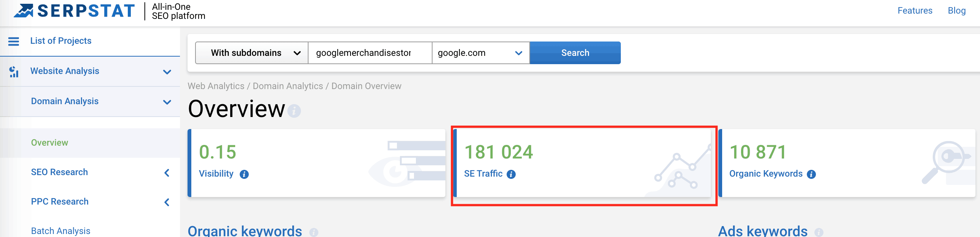Click the info icon beside Organic Keywords
This screenshot has height=237, width=980.
pos(811,174)
